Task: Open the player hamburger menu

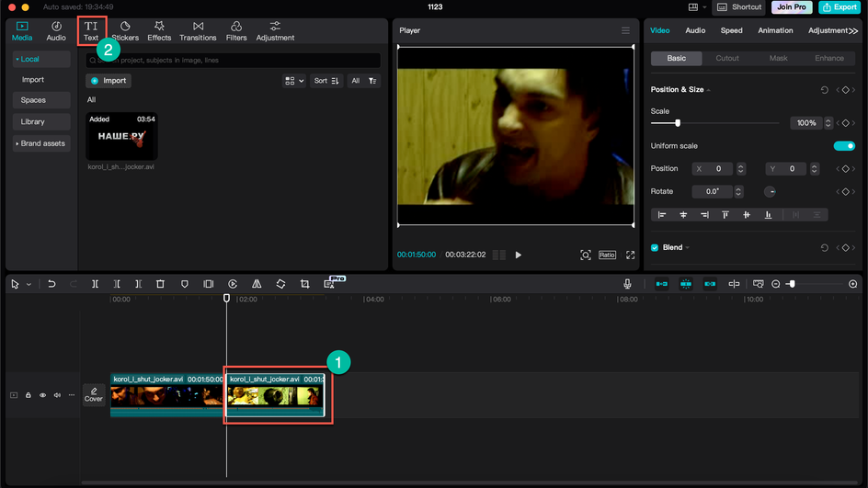Action: [625, 30]
